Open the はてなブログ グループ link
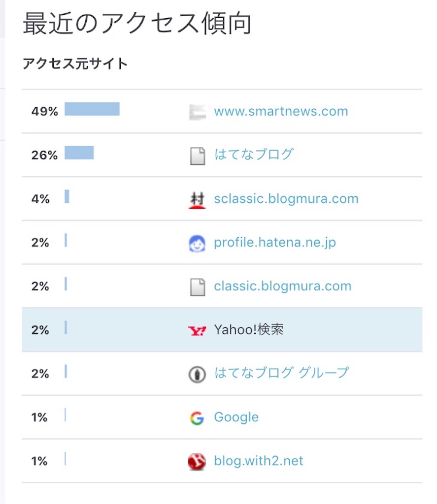 pyautogui.click(x=281, y=373)
